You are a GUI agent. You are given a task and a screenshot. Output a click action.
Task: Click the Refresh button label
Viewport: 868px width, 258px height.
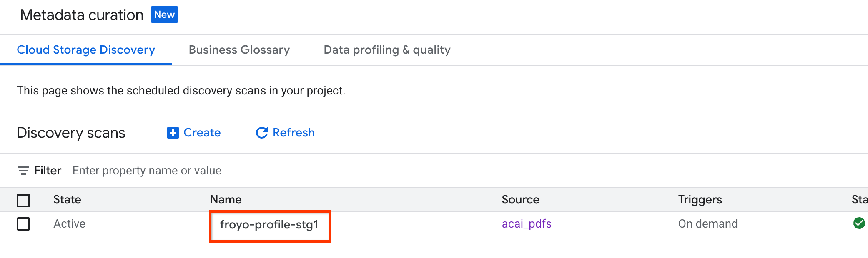click(x=293, y=132)
